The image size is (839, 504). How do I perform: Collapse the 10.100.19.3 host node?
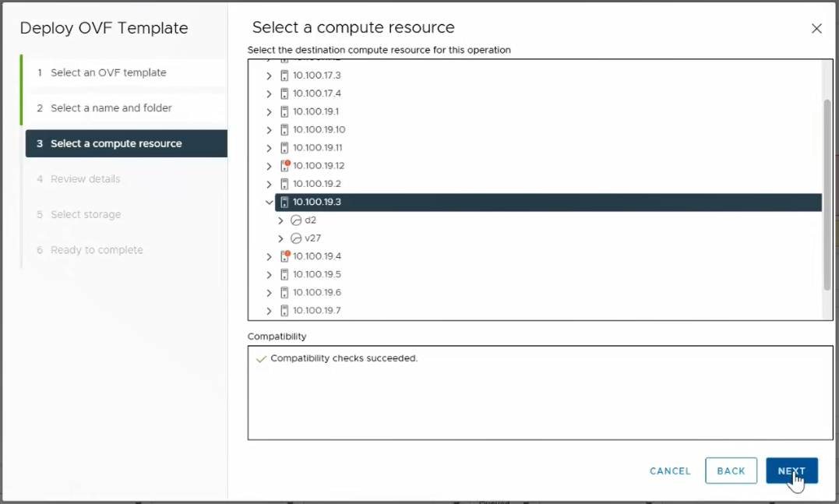tap(270, 203)
